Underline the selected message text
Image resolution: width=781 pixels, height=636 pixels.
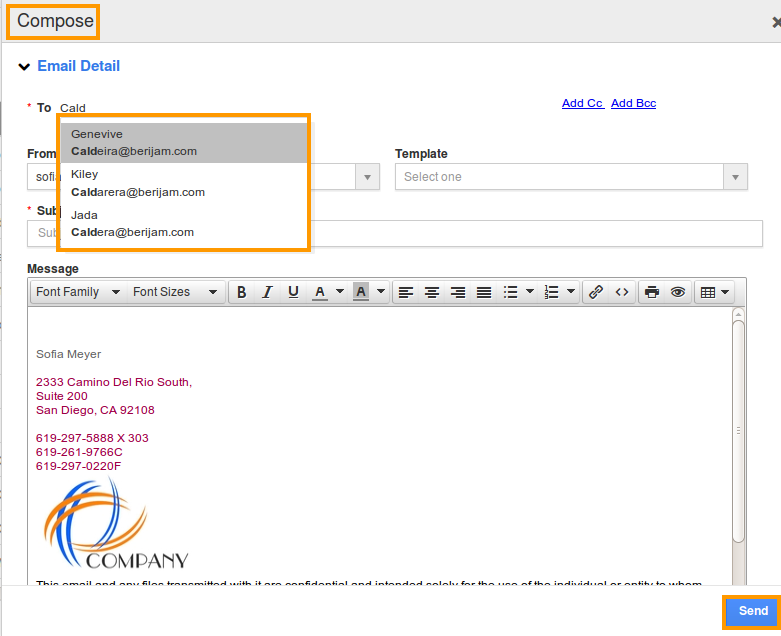[293, 292]
